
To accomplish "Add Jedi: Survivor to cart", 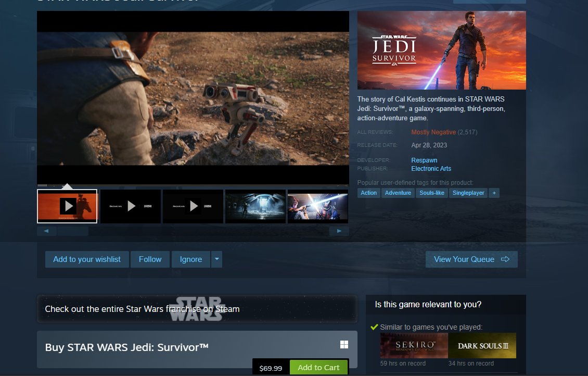I will (x=318, y=367).
